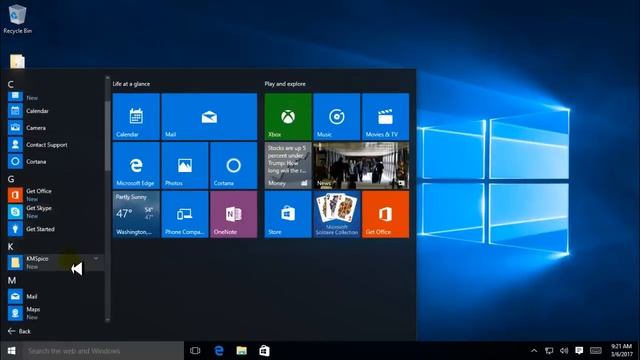Open the Store tile
The height and width of the screenshot is (360, 640).
tap(288, 214)
